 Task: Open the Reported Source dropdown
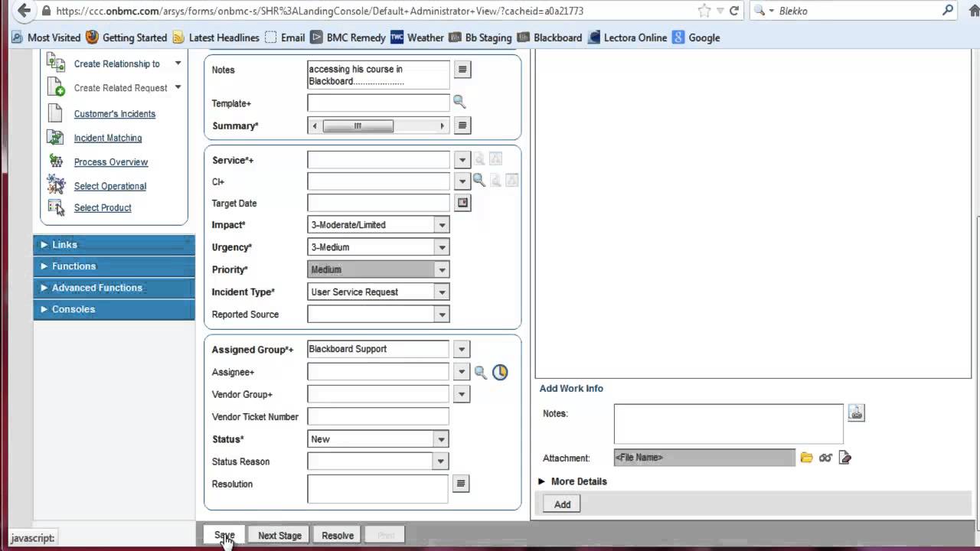click(442, 315)
